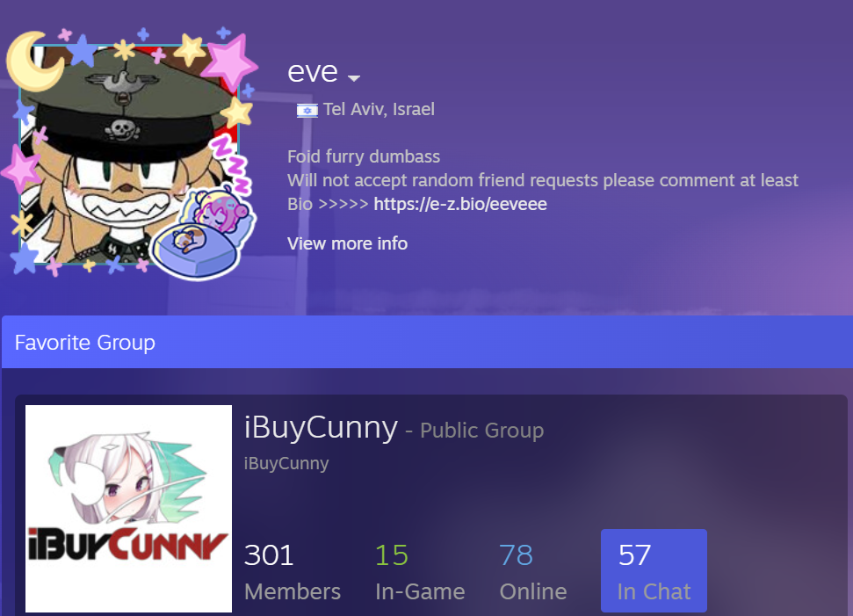Click View more info

point(347,243)
